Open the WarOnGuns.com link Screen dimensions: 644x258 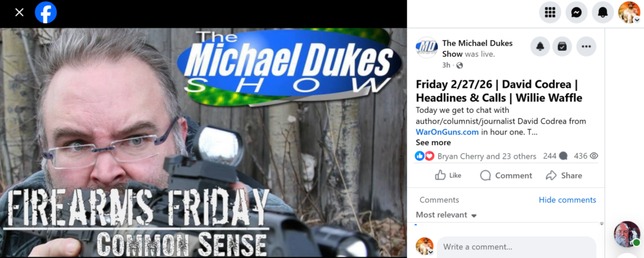point(447,132)
